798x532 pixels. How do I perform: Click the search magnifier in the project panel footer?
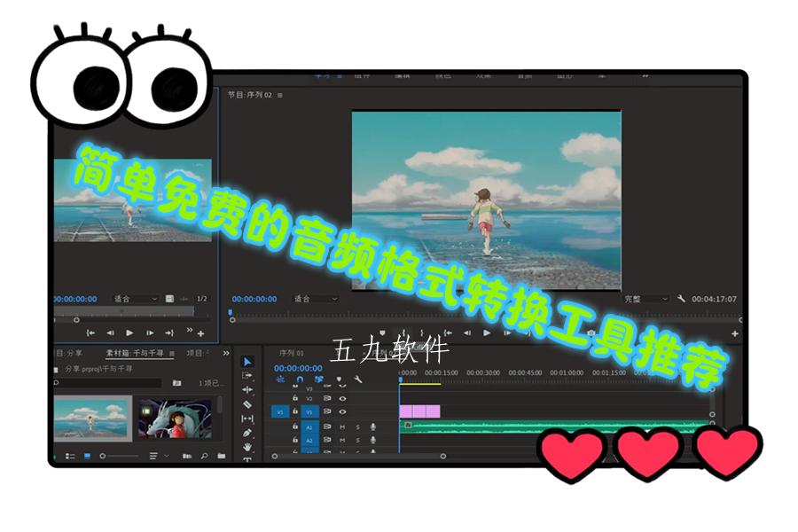(x=204, y=454)
